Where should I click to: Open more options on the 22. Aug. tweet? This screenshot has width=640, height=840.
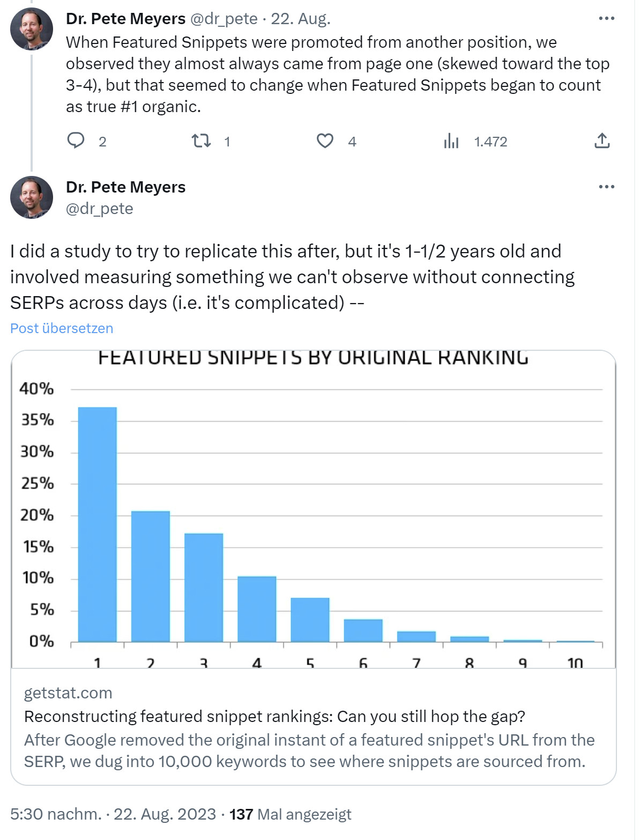[x=606, y=19]
